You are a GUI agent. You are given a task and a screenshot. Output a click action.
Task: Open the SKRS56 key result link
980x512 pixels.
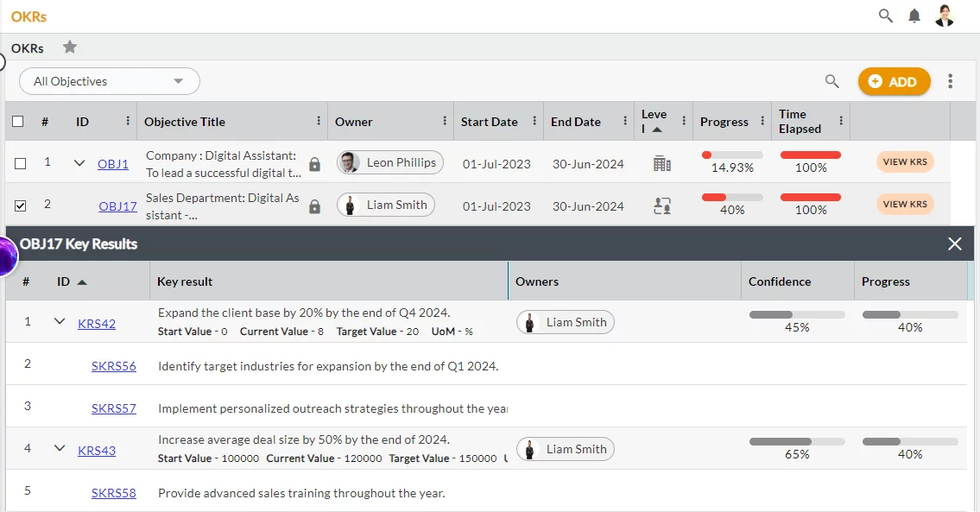(114, 366)
